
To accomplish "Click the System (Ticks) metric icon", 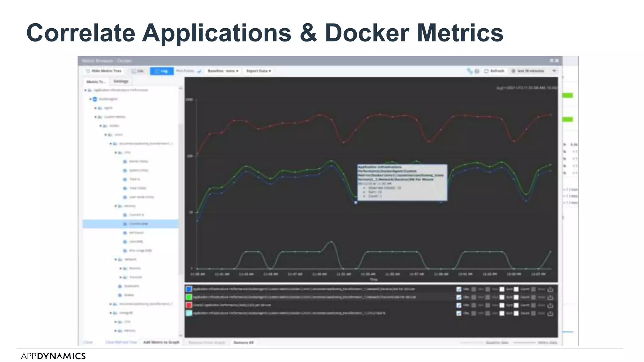I will tap(125, 170).
